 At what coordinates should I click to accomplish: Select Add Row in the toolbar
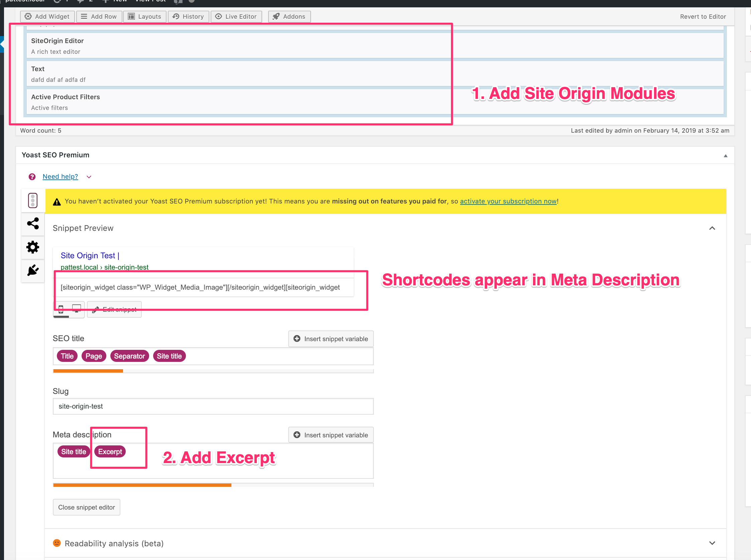[99, 16]
